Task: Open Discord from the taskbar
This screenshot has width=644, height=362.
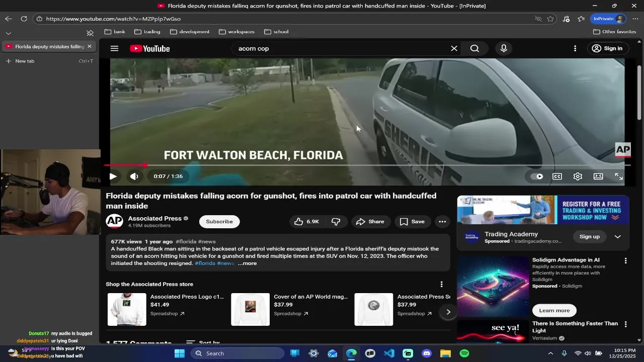Action: [427, 353]
